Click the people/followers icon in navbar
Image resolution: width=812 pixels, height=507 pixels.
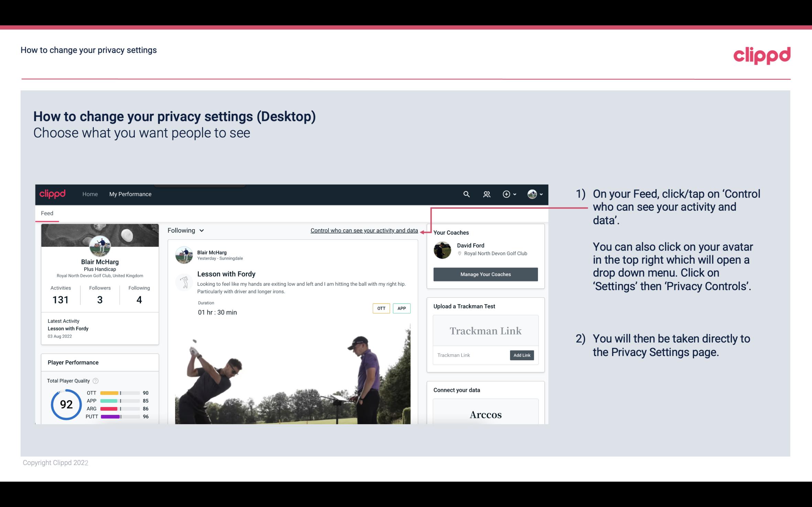487,193
